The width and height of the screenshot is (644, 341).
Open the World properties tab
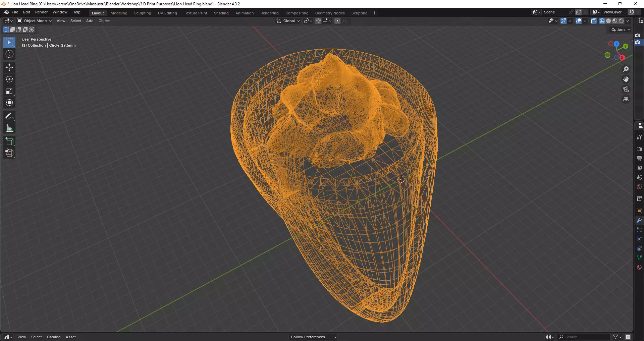tap(639, 187)
